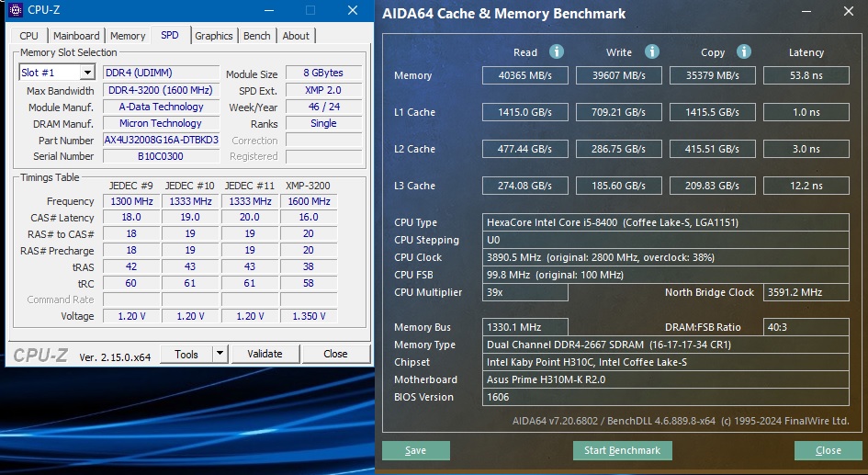The image size is (868, 475).
Task: Click Save in AIDA64 benchmark window
Action: [x=416, y=450]
